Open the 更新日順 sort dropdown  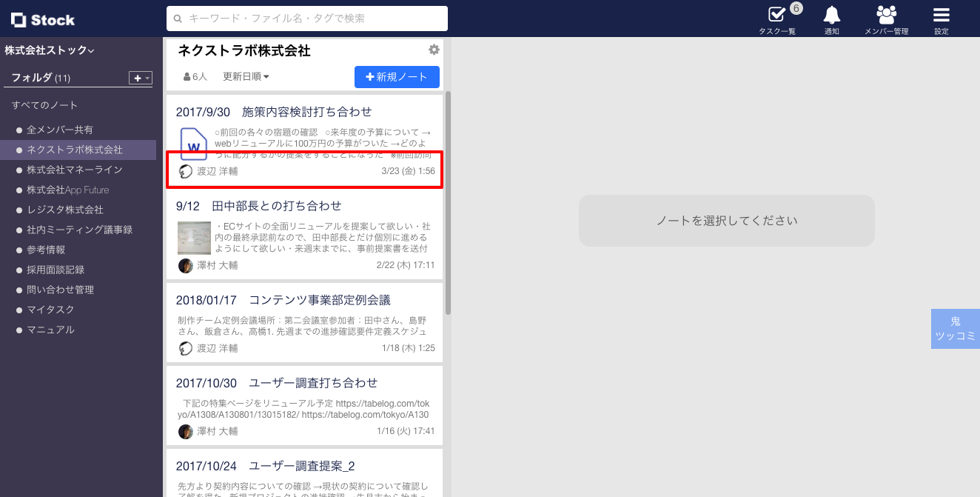(x=245, y=76)
